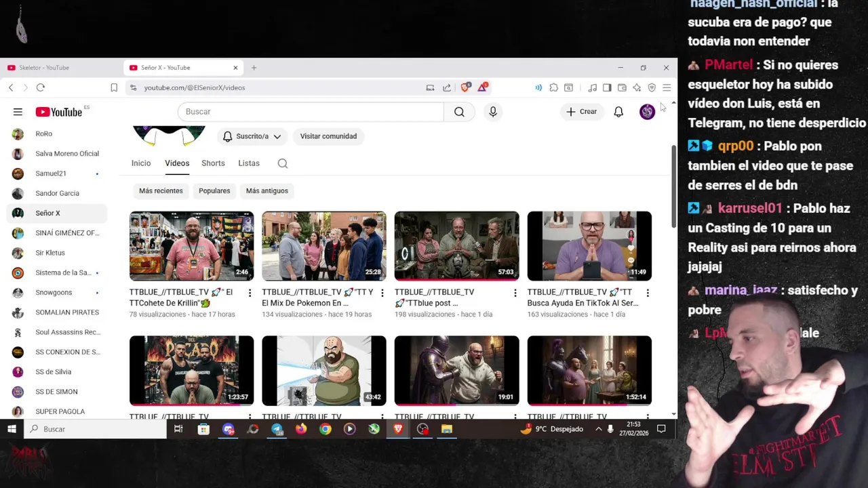Open options for Busca Ayuda En TikTok video
This screenshot has height=488, width=868.
point(648,293)
